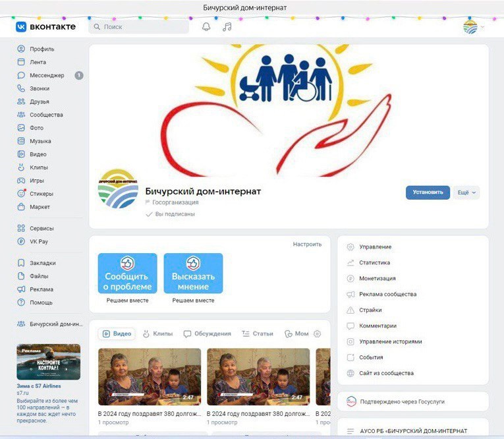Viewport: 504px width, 439px height.
Task: Switch to the Клипы tab
Action: [x=158, y=334]
